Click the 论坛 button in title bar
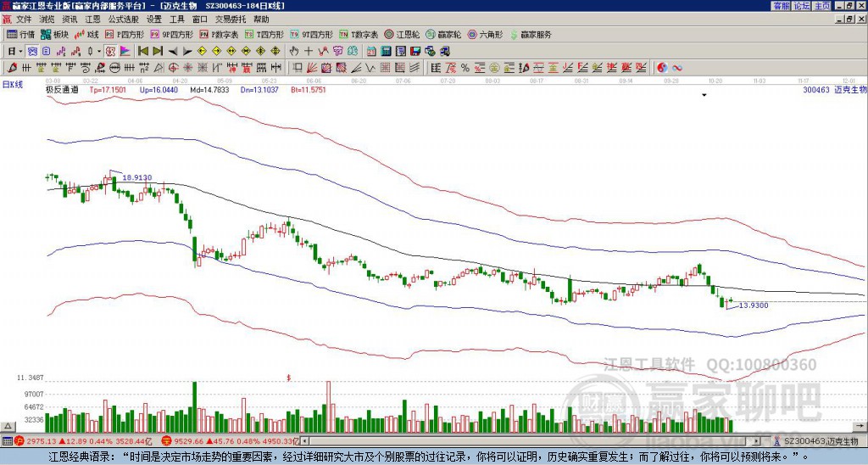Screen dimensions: 868x465 (x=802, y=6)
